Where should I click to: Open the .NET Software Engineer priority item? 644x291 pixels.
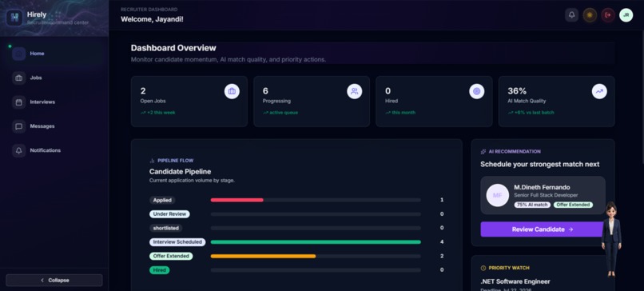[x=515, y=281]
